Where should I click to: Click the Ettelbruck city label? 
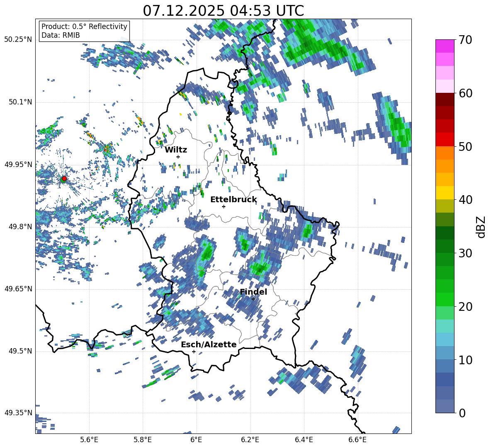coord(233,200)
